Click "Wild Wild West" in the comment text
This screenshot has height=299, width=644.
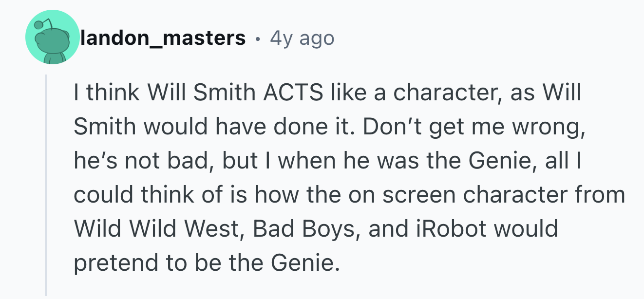(158, 228)
